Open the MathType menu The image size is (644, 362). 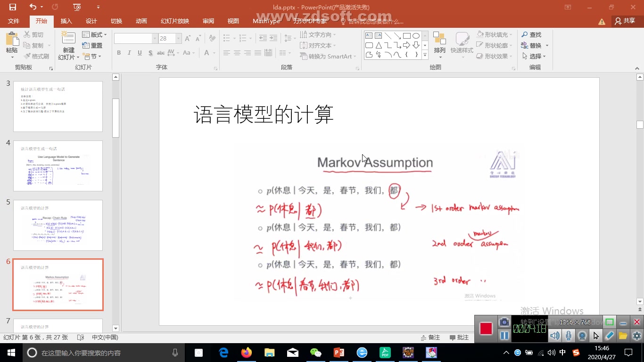266,21
